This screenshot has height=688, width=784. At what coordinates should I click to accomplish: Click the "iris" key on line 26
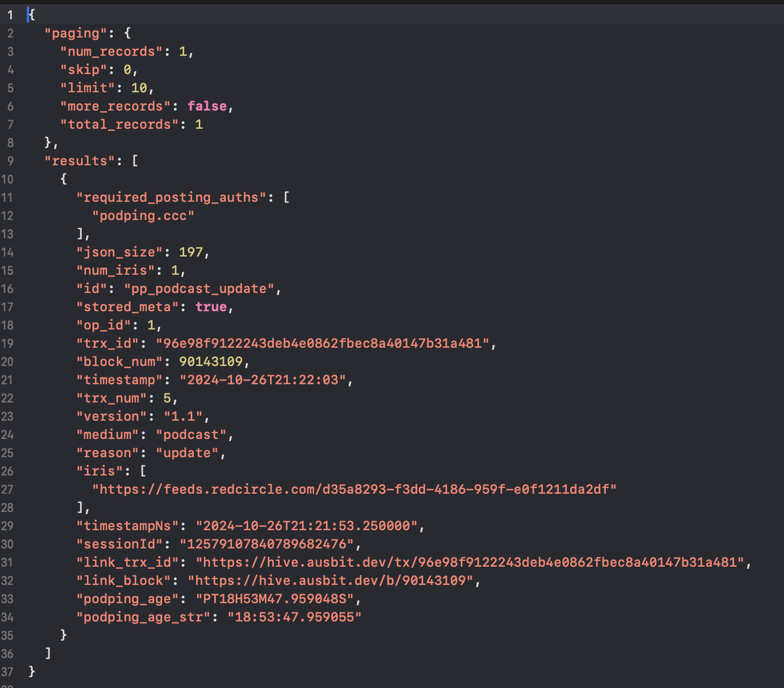(x=100, y=471)
